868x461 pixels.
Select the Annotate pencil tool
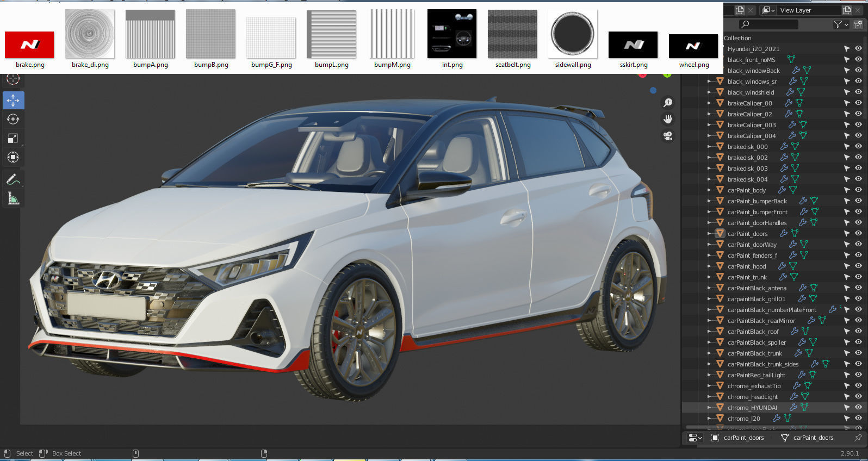coord(13,179)
